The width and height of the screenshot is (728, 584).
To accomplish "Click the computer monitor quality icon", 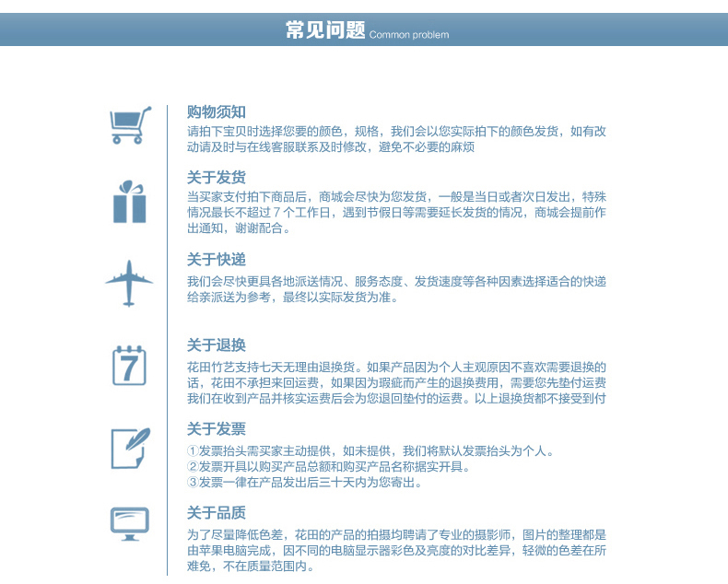I will 130,523.
